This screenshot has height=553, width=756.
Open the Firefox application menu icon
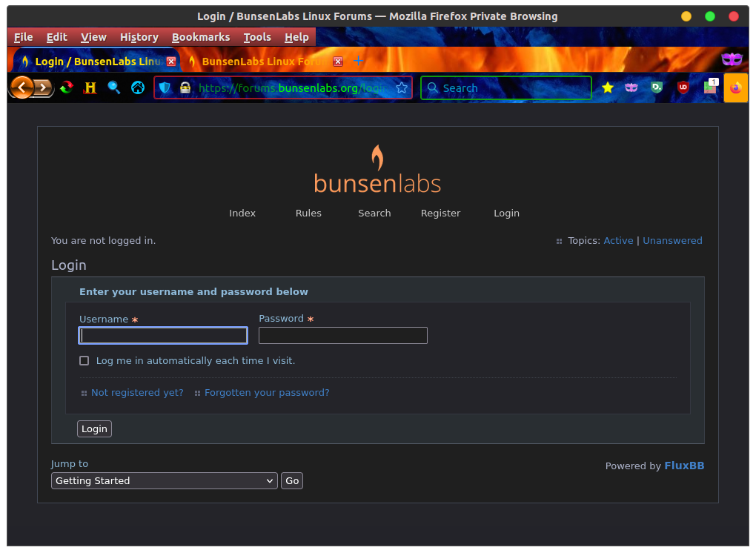click(x=736, y=87)
